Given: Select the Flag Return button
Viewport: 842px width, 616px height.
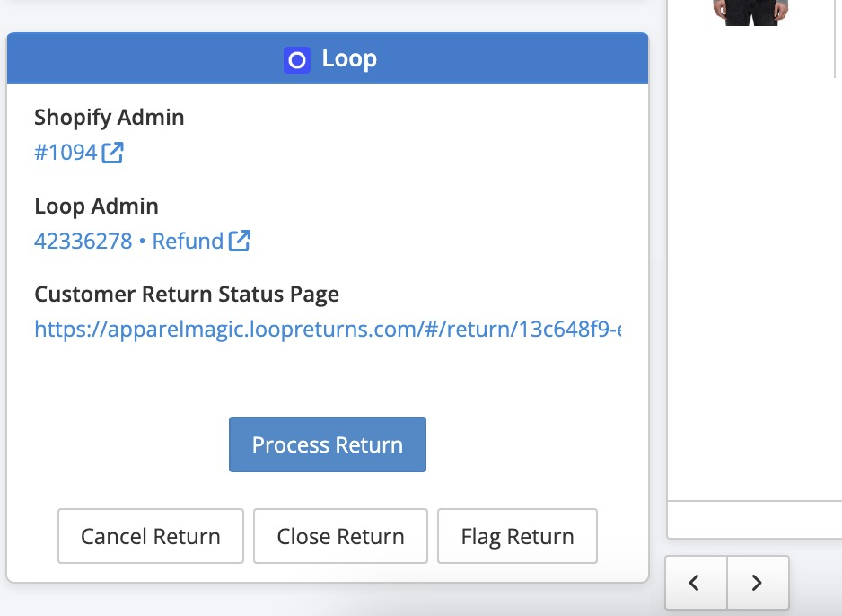Looking at the screenshot, I should pos(517,537).
